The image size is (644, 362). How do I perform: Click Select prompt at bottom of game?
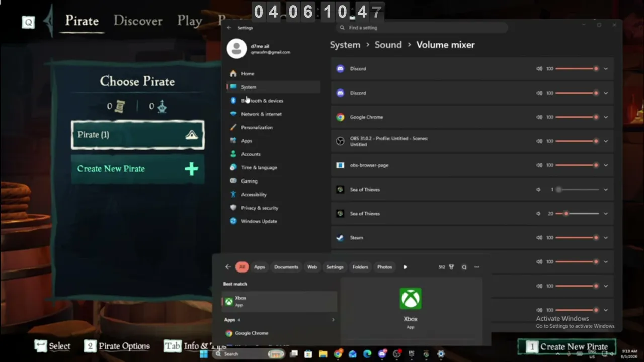[52, 346]
